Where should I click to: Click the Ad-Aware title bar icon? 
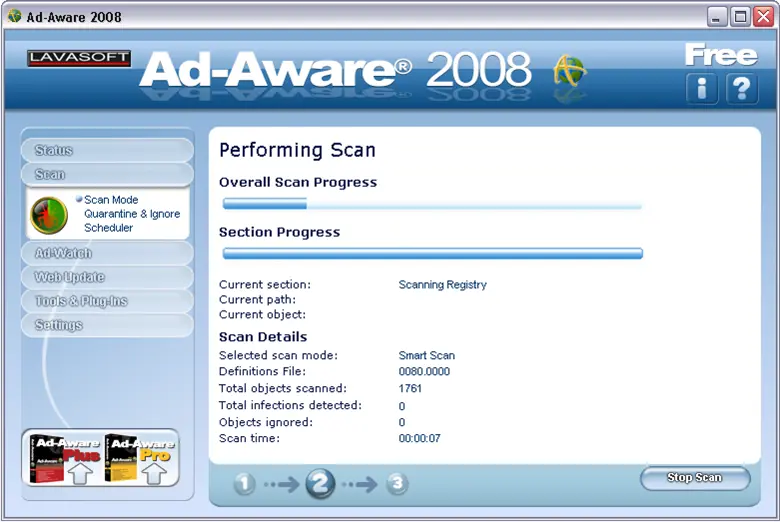pos(14,16)
